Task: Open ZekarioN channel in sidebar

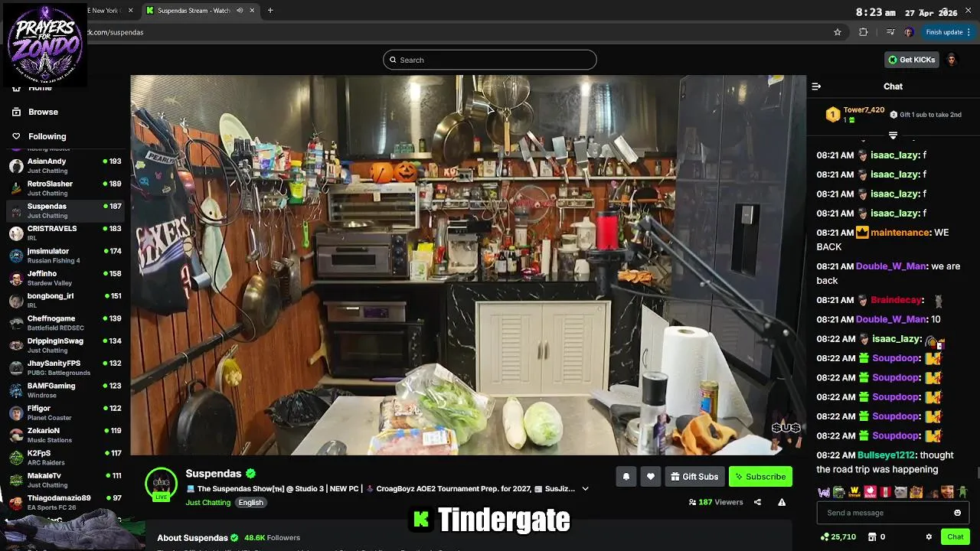Action: click(64, 435)
